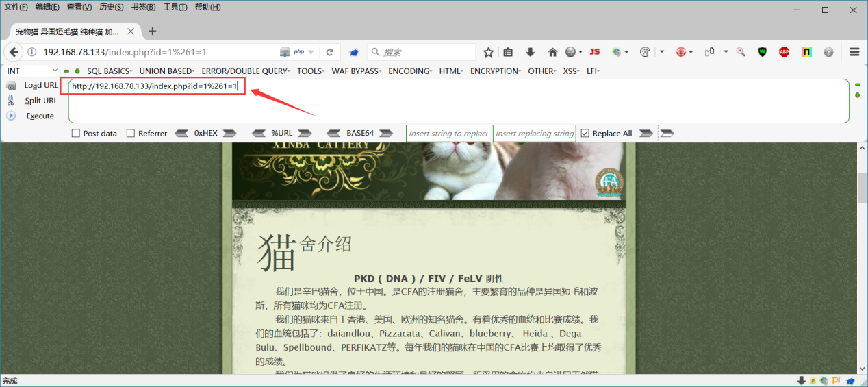The width and height of the screenshot is (868, 387).
Task: Open the 书签(B) menu
Action: tap(143, 7)
